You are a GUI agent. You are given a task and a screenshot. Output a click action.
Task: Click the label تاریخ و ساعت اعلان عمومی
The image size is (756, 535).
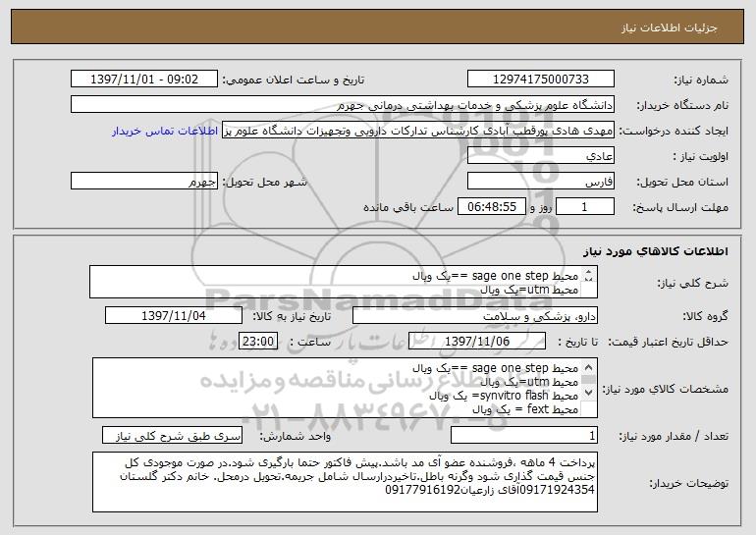click(x=294, y=80)
